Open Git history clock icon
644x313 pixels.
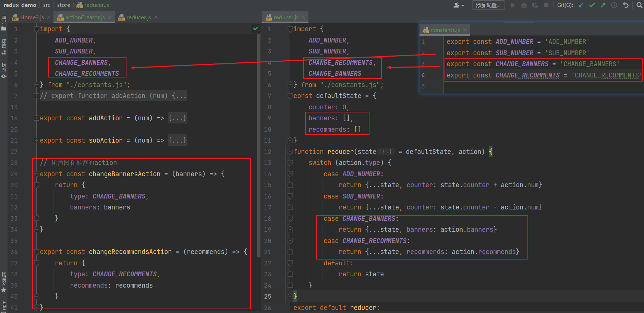(x=614, y=5)
